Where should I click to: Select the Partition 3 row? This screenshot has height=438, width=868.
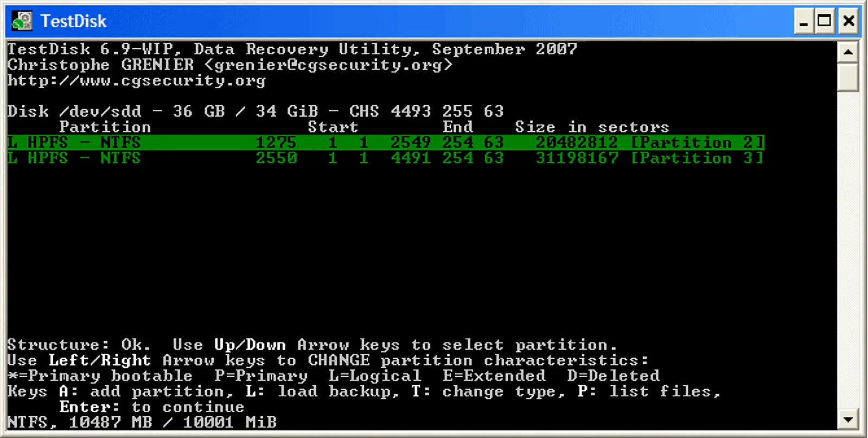386,158
